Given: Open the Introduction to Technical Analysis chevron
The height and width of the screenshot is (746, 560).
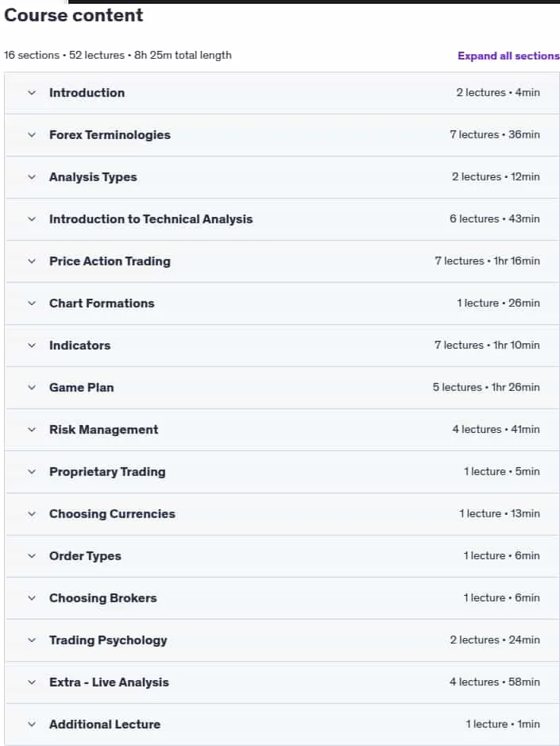Looking at the screenshot, I should (32, 219).
